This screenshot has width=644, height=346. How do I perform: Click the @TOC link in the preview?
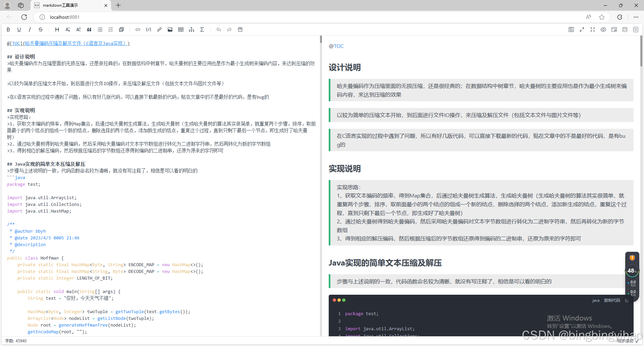(336, 46)
